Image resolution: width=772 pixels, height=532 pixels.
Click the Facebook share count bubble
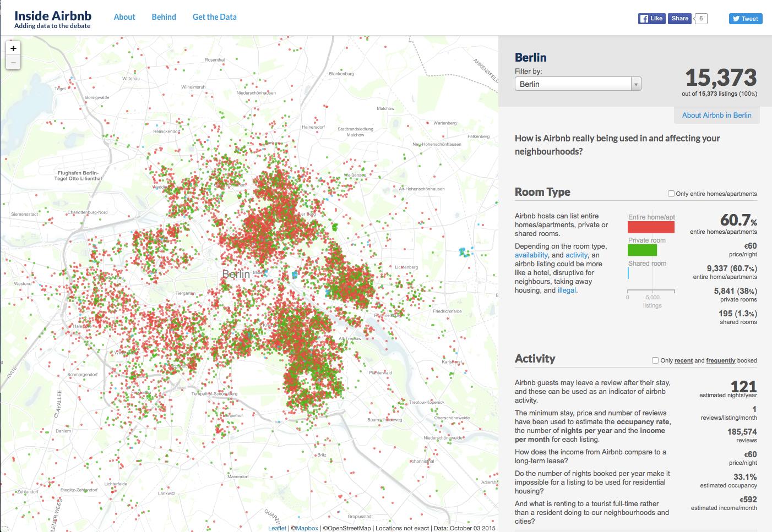coord(700,19)
